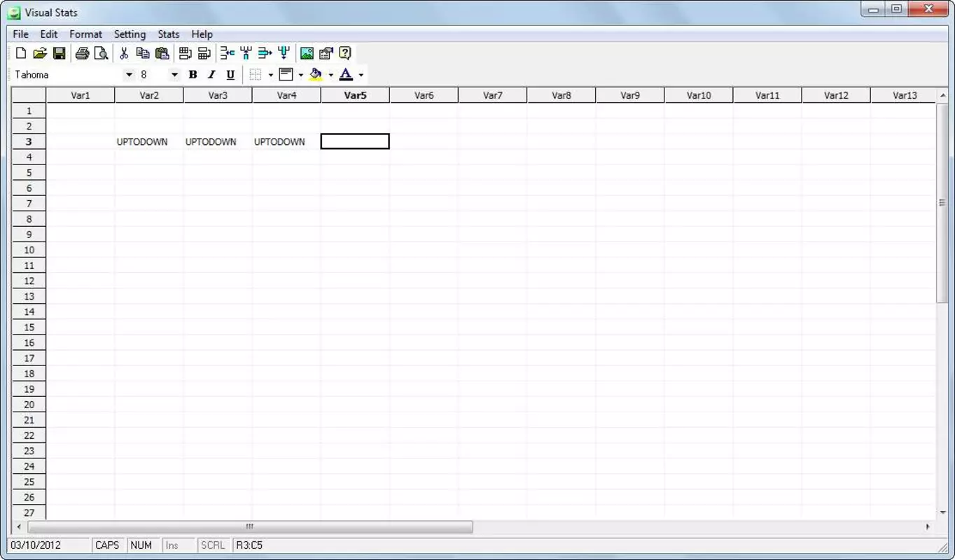The width and height of the screenshot is (955, 560).
Task: Click the Visual Stats app icon in the title bar
Action: coord(14,12)
